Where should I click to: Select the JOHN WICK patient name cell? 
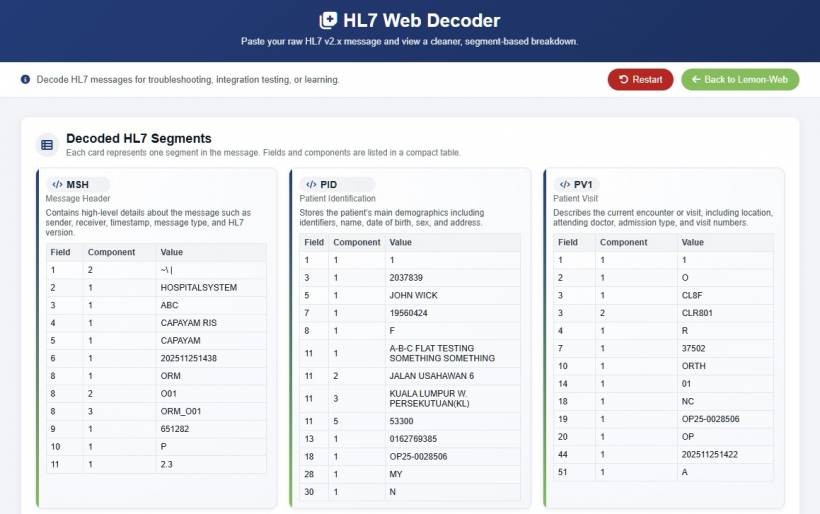click(413, 296)
